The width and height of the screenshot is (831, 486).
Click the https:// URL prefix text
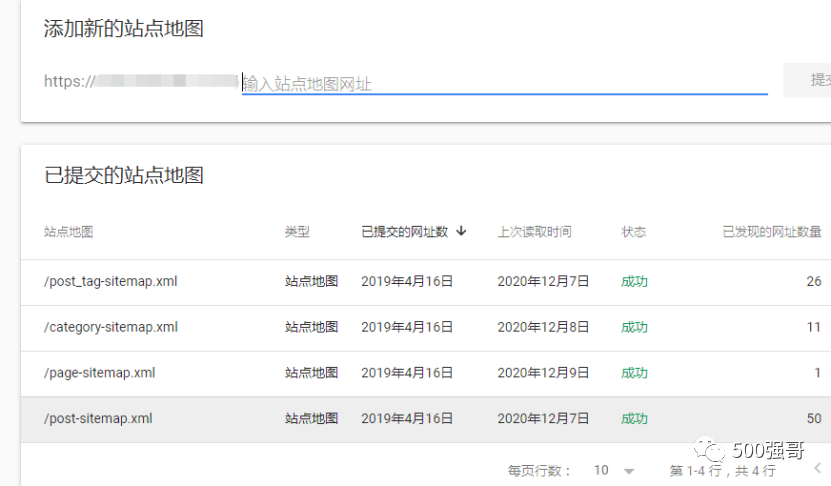(x=69, y=81)
